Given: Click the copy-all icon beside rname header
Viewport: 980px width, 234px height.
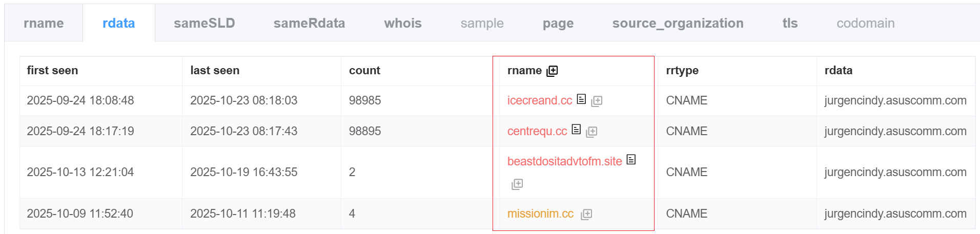Looking at the screenshot, I should [552, 71].
